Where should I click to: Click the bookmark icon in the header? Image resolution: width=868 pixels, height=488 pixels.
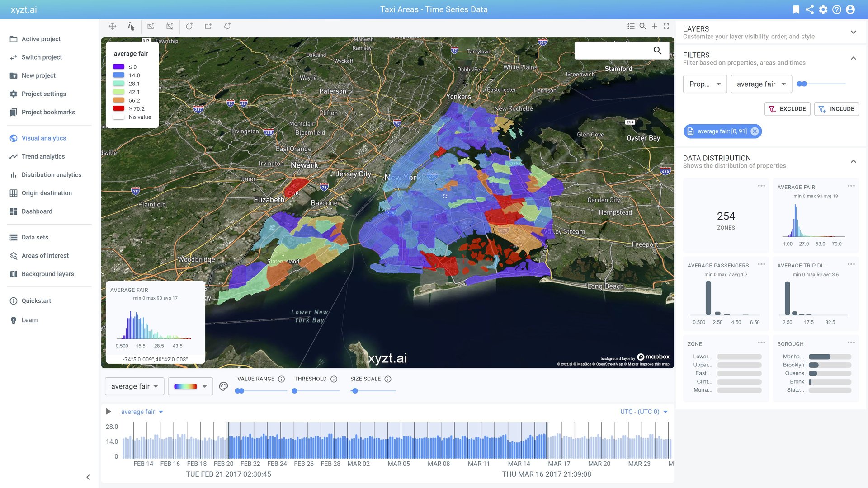click(x=796, y=9)
